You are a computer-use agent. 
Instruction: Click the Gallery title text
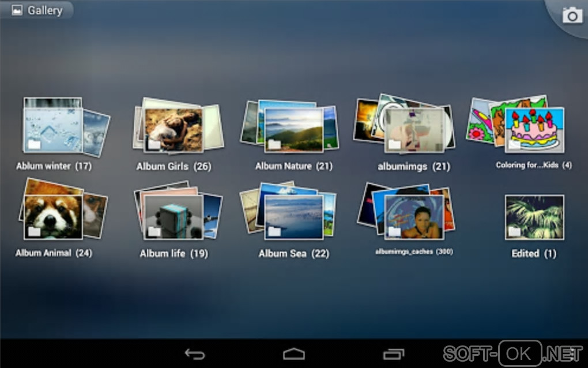pyautogui.click(x=45, y=10)
